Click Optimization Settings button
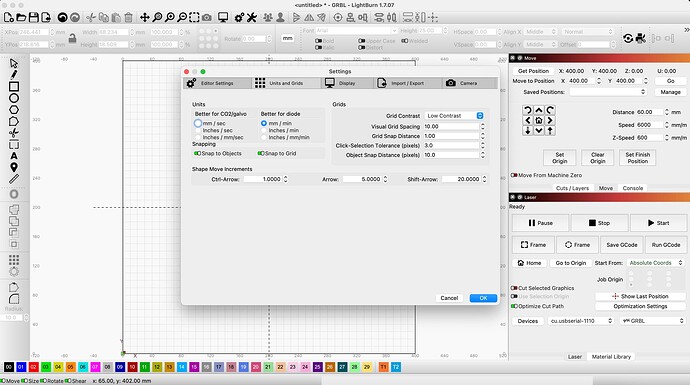Screen dimensions: 690x385 click(x=640, y=306)
